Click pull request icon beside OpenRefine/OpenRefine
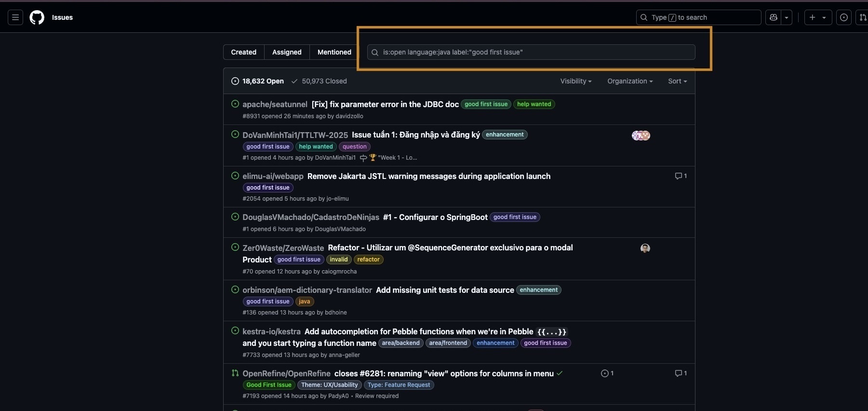The height and width of the screenshot is (411, 868). [x=235, y=373]
